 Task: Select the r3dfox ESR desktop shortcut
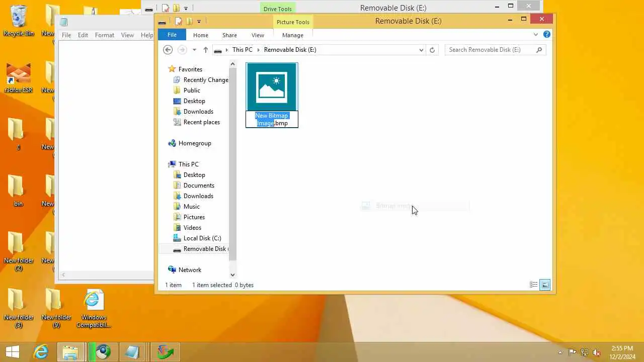(19, 78)
